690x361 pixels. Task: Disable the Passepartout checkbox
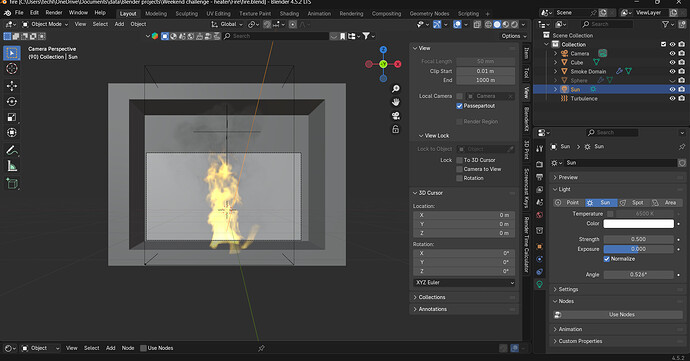coord(459,106)
